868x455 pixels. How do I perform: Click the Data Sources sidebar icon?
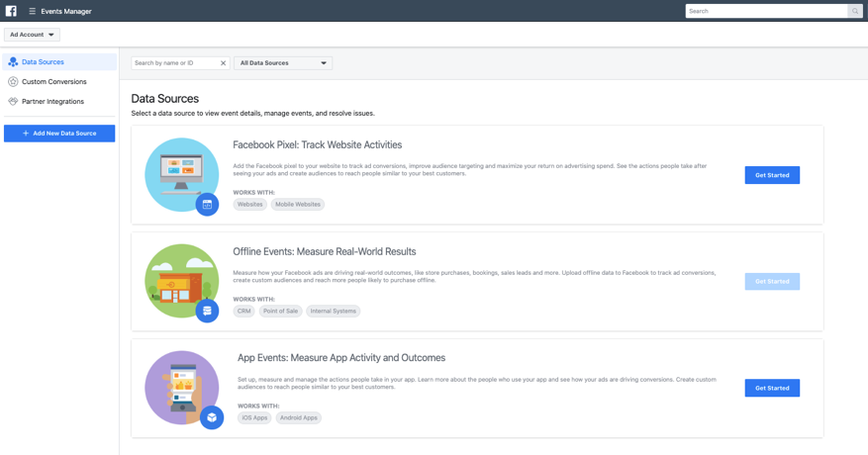[x=13, y=62]
